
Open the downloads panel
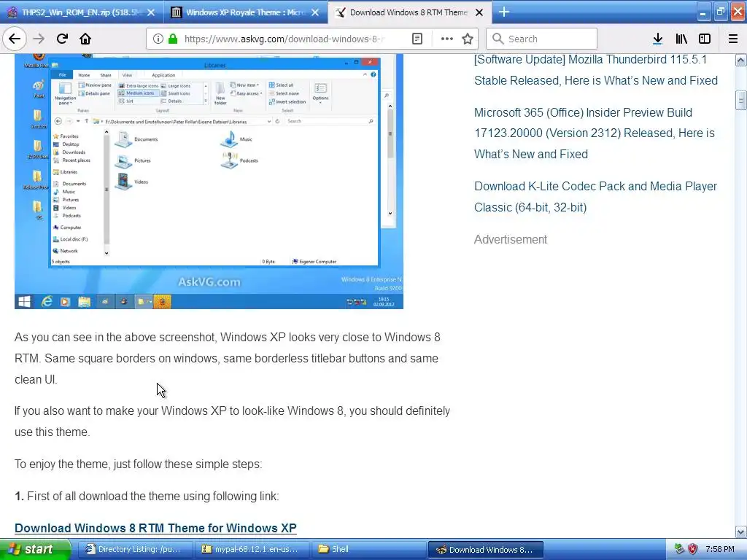coord(658,39)
